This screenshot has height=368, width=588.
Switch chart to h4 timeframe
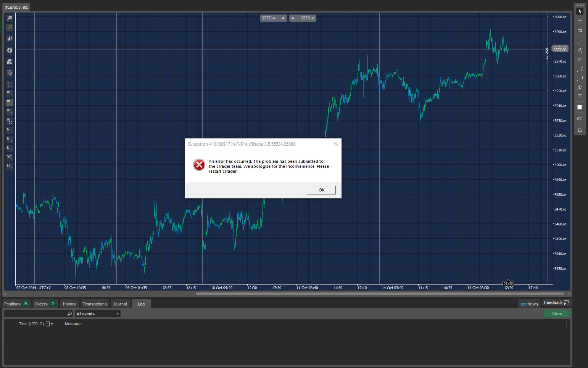[x=10, y=139]
